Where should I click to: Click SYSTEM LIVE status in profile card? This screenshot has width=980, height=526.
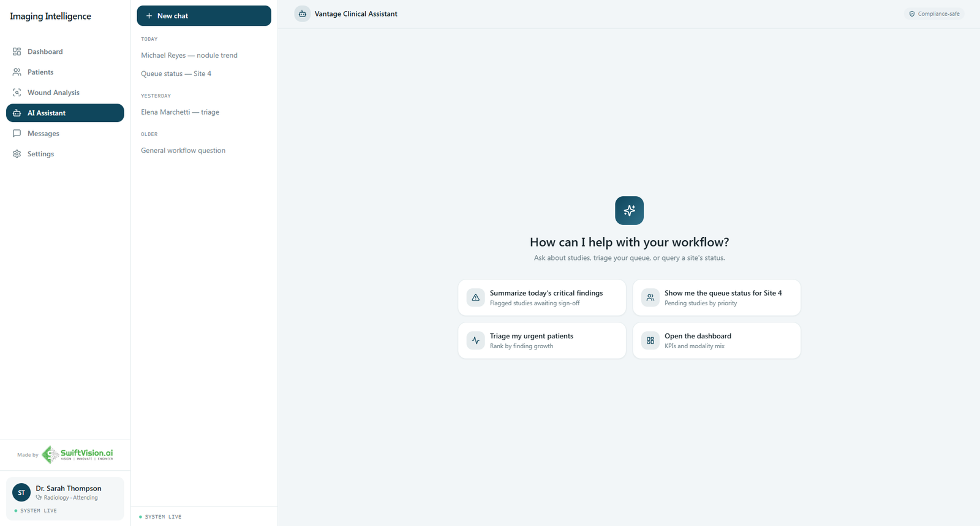36,511
